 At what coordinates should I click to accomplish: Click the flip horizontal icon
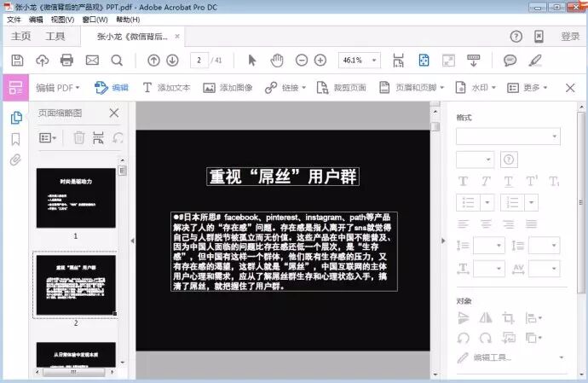tap(486, 318)
